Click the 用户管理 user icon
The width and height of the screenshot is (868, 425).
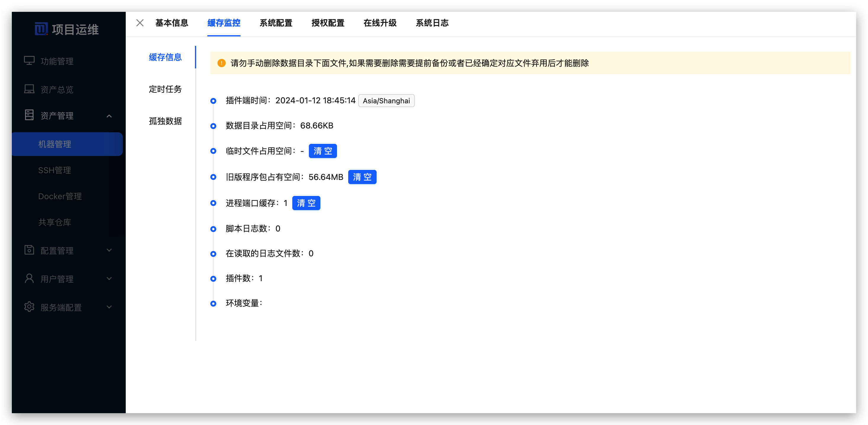pyautogui.click(x=29, y=279)
